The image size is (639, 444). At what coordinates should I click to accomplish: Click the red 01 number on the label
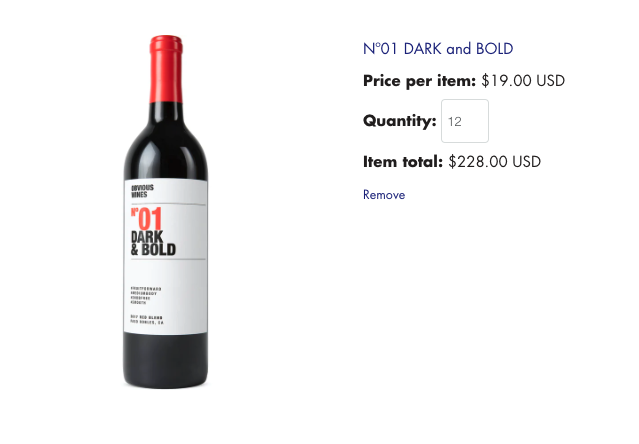point(147,218)
